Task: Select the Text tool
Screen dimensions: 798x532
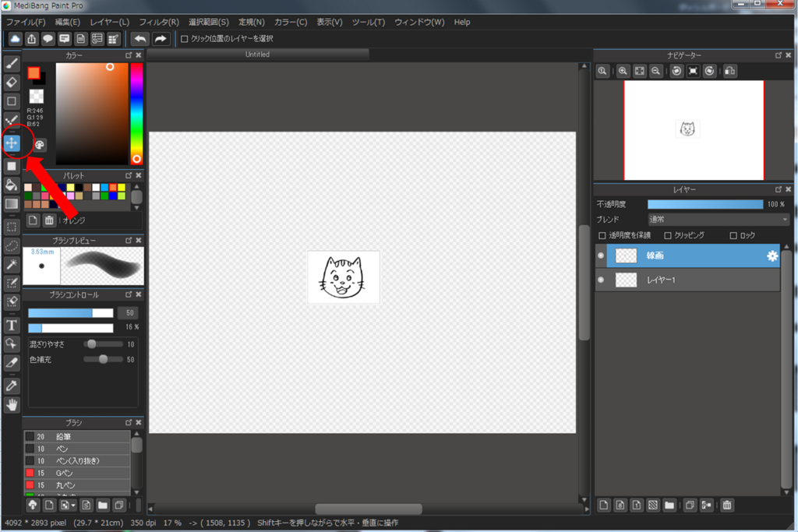Action: point(12,325)
